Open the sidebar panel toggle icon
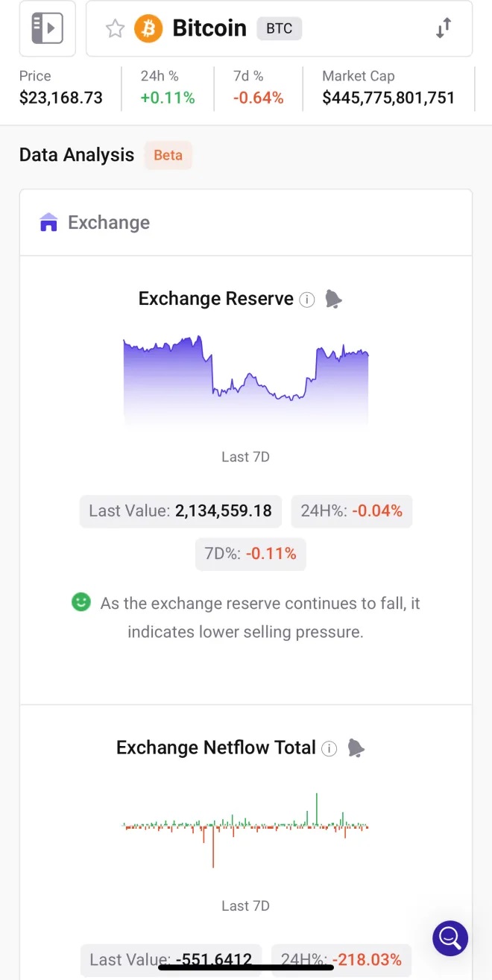Image resolution: width=492 pixels, height=980 pixels. (47, 28)
